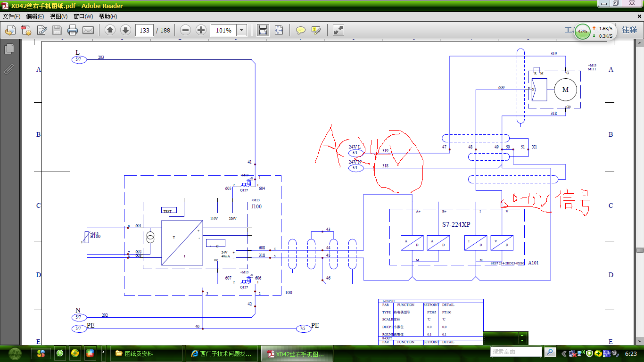Switch to read mode view

[x=339, y=30]
